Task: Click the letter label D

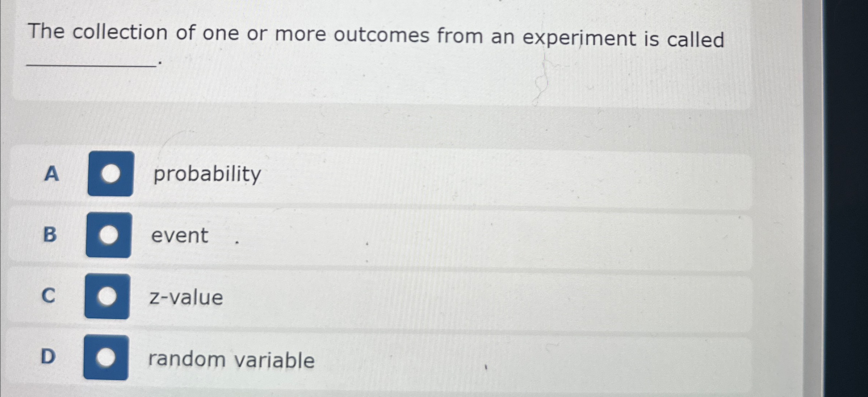Action: (x=47, y=357)
